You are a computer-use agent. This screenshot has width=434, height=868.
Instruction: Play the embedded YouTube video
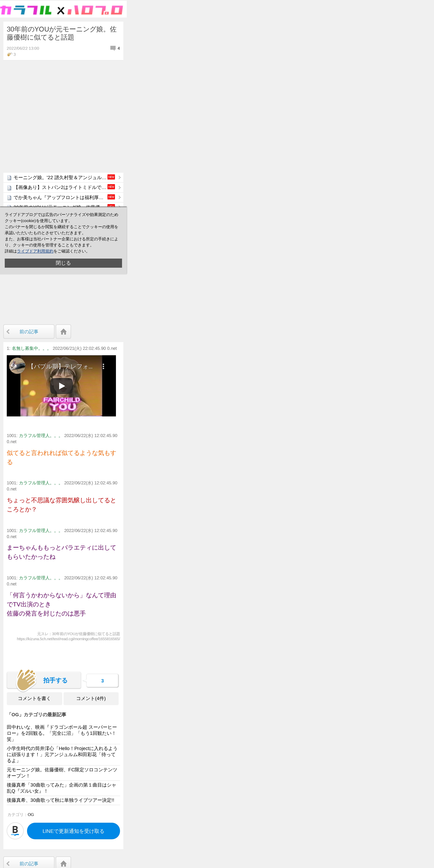pos(61,386)
